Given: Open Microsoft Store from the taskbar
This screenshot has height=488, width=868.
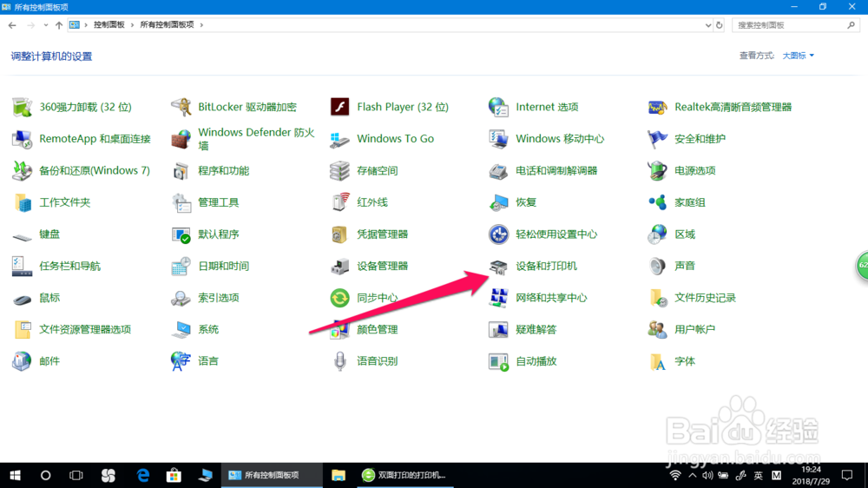Looking at the screenshot, I should click(174, 475).
